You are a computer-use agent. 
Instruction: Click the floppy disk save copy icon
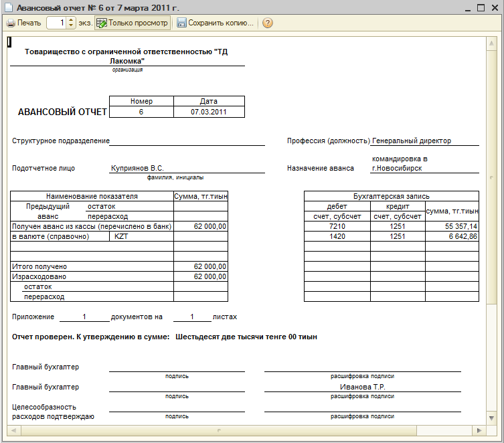[181, 23]
